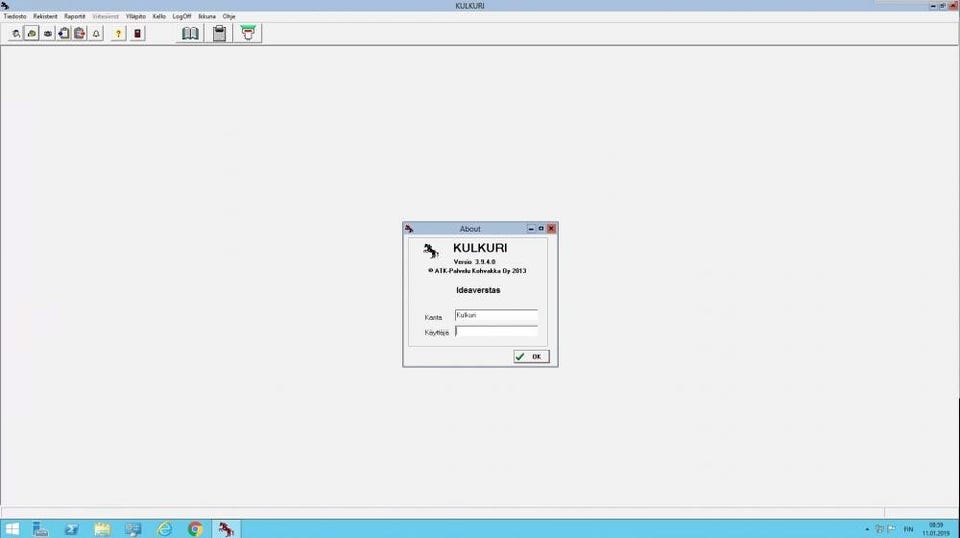Click the dark red device toolbar icon
The width and height of the screenshot is (960, 538).
[x=138, y=34]
